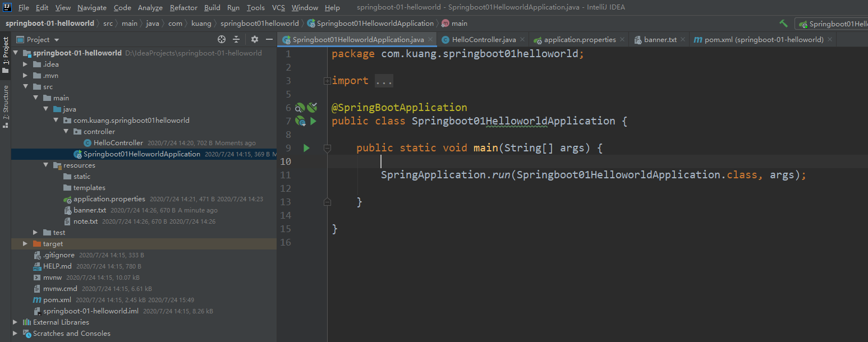Image resolution: width=868 pixels, height=342 pixels.
Task: Expand External Libraries node
Action: click(15, 322)
